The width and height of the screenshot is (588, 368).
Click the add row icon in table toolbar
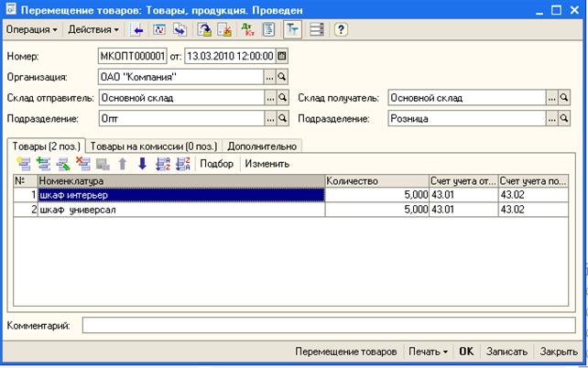click(23, 164)
